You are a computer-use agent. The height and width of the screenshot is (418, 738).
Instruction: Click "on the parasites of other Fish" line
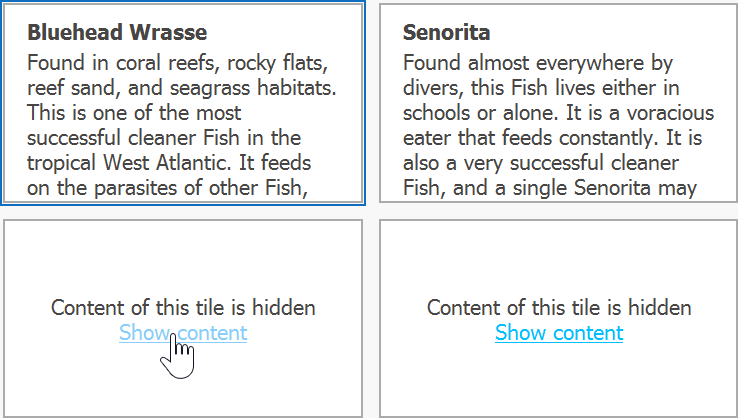[x=166, y=187]
